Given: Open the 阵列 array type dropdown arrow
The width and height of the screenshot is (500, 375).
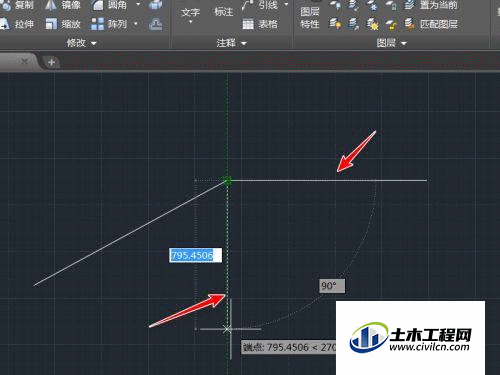Looking at the screenshot, I should pyautogui.click(x=136, y=24).
